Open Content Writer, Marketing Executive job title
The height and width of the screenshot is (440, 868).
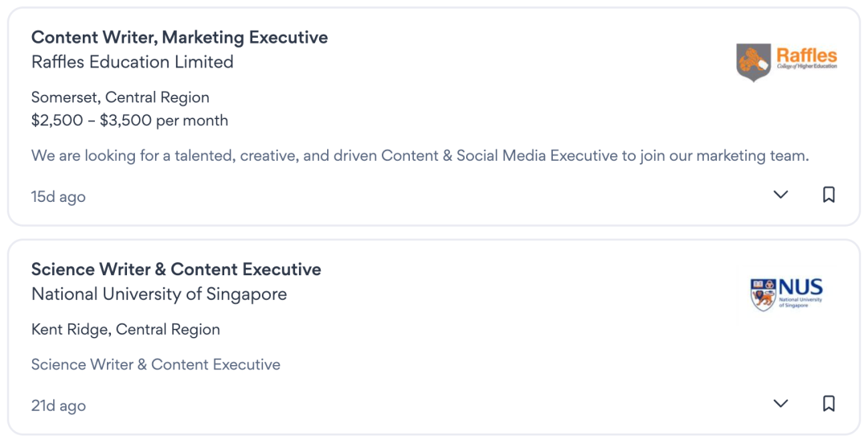click(179, 37)
